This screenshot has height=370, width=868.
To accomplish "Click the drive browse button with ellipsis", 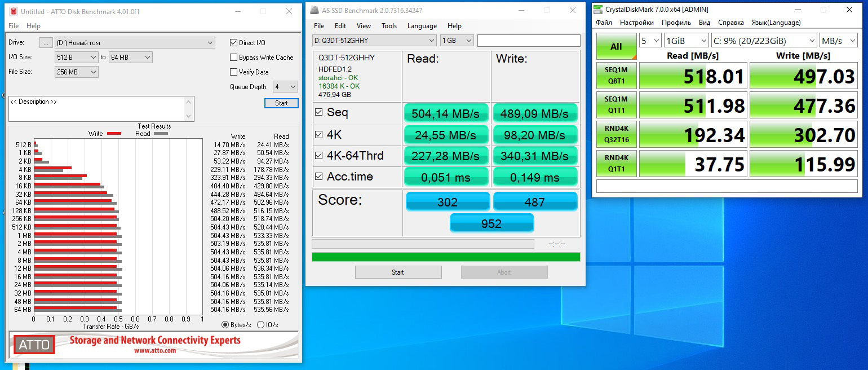I will 46,43.
